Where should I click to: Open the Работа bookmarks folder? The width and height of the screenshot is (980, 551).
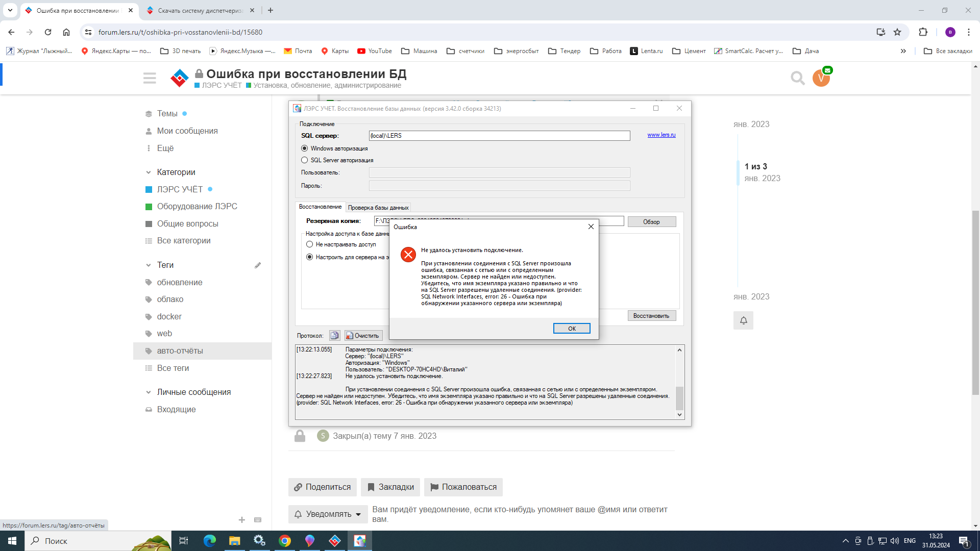606,51
